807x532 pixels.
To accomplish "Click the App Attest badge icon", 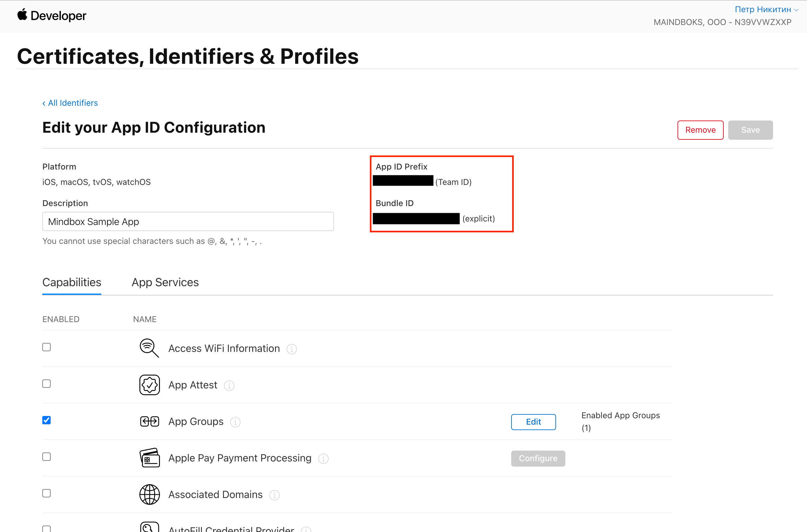I will (x=149, y=385).
